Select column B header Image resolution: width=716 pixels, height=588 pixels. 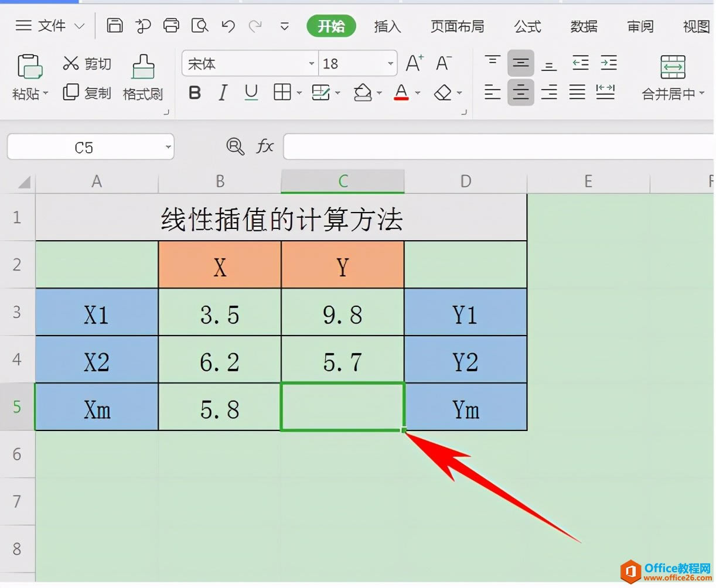tap(220, 182)
